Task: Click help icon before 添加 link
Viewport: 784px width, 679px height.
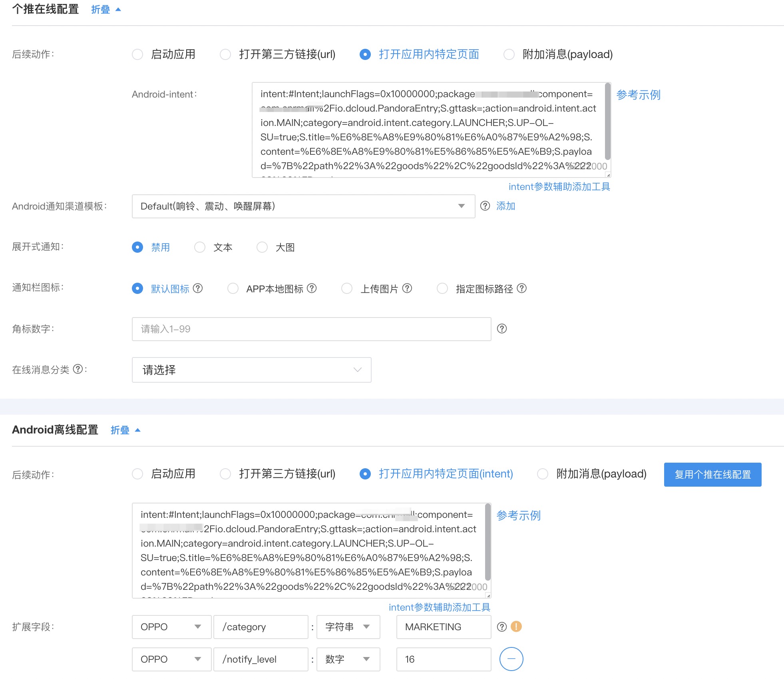Action: click(x=485, y=206)
